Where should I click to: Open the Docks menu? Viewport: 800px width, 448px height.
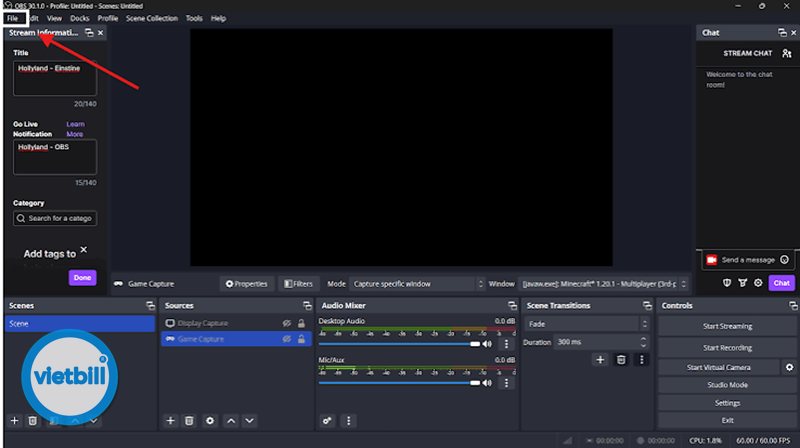pyautogui.click(x=80, y=18)
